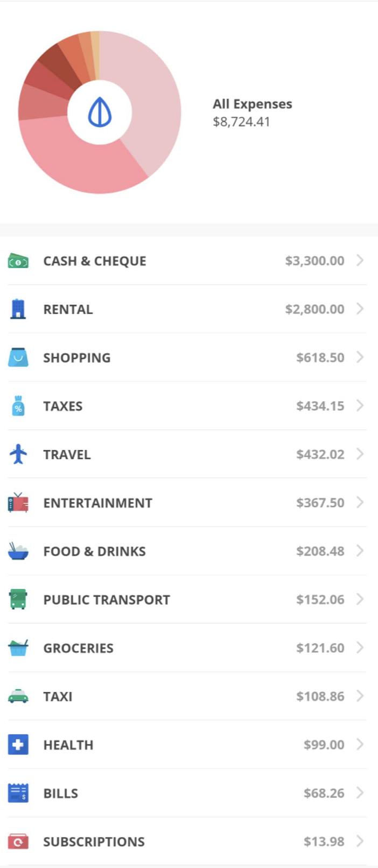This screenshot has width=378, height=868.
Task: Click the Shopping bag icon
Action: coord(18,358)
